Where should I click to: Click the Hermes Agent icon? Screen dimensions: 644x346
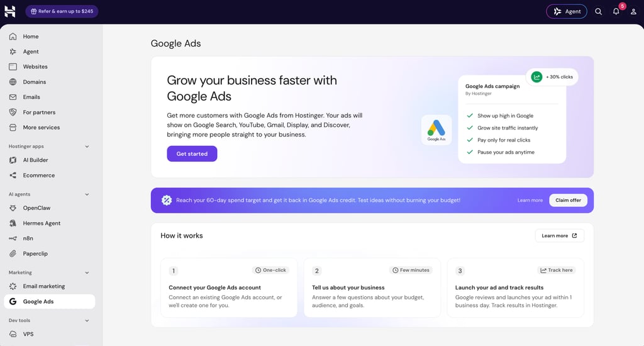[x=13, y=223]
